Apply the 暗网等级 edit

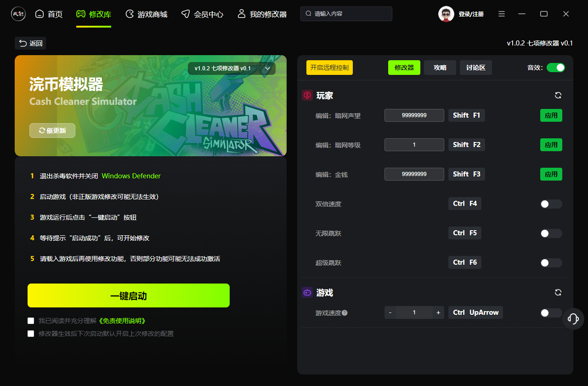point(551,145)
